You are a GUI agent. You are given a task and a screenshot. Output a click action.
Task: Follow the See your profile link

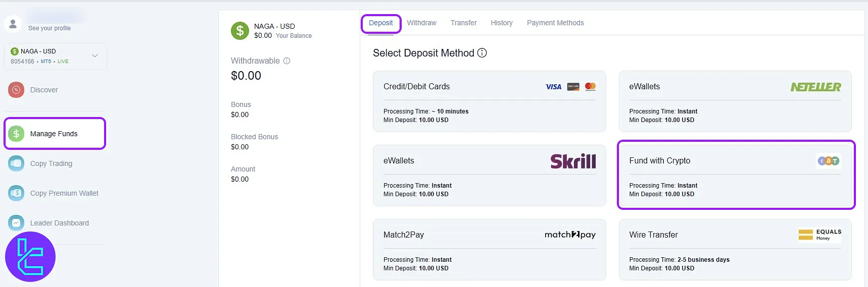50,28
